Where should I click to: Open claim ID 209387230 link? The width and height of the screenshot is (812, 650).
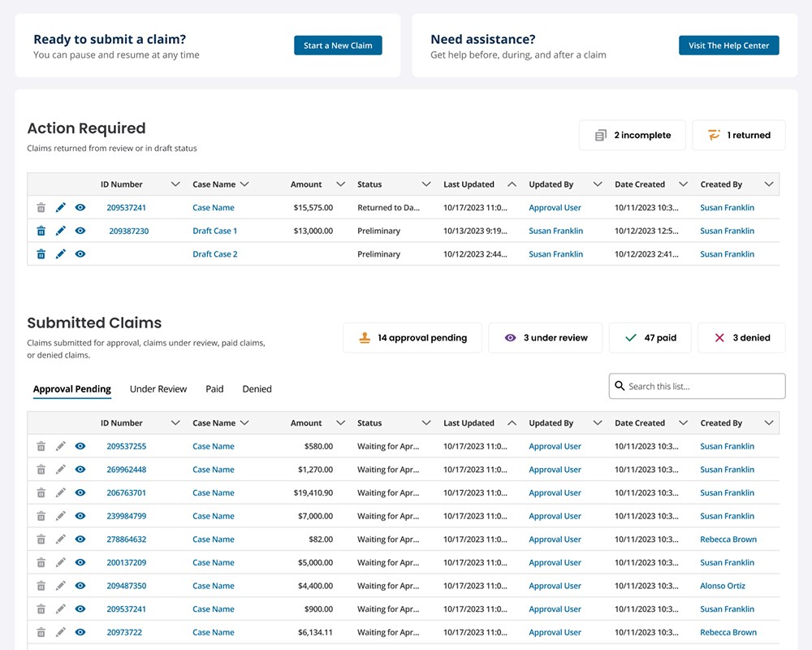point(129,232)
